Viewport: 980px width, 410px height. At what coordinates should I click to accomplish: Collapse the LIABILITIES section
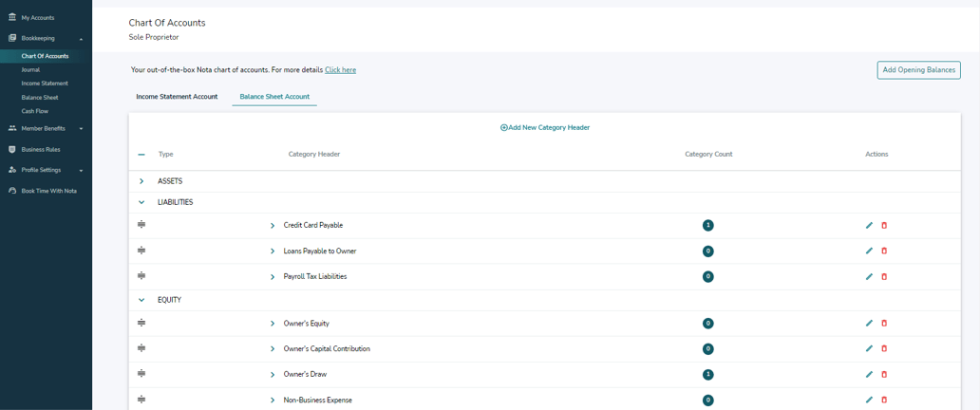[x=141, y=202]
